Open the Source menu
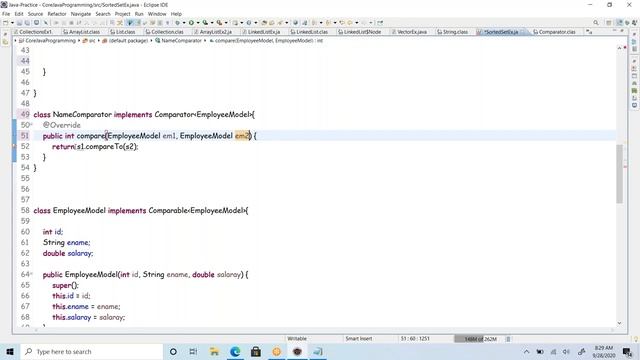This screenshot has height=360, width=640. pos(35,14)
